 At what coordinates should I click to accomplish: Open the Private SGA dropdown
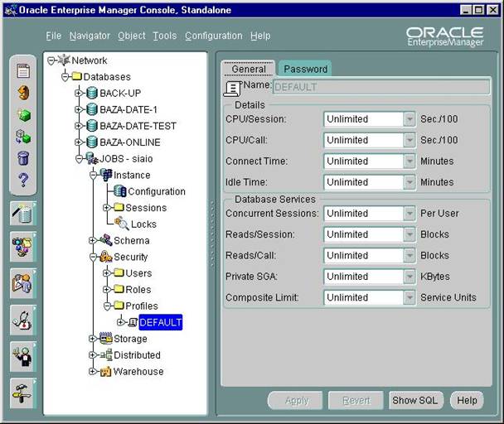point(409,277)
